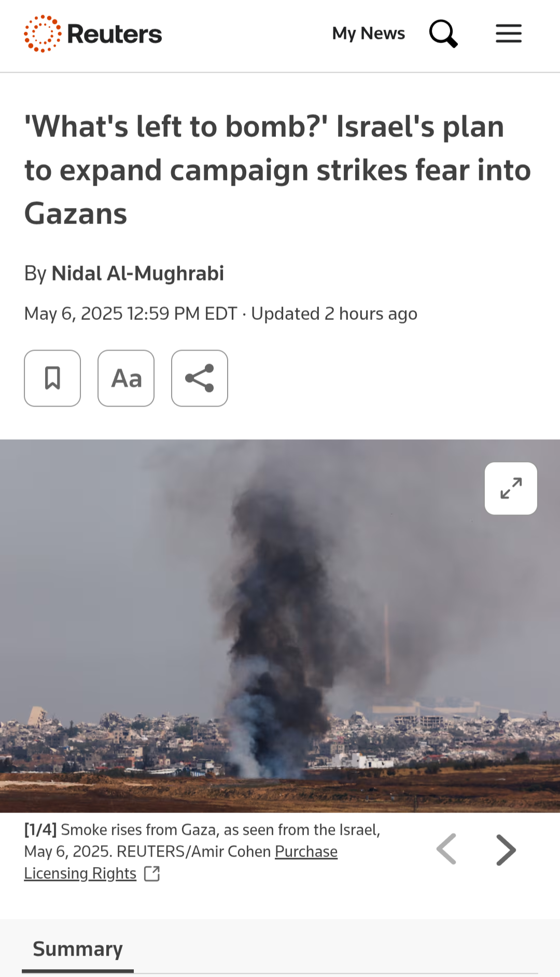
Task: Select the Summary tab
Action: tap(78, 949)
